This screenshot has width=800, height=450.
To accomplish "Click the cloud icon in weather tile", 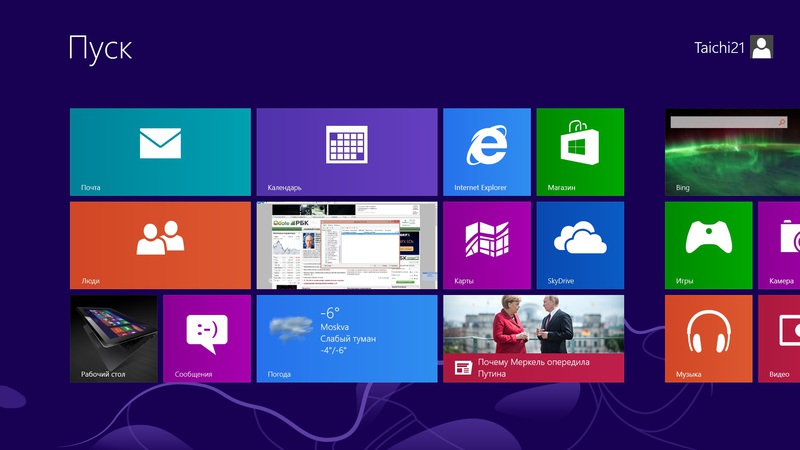I will pyautogui.click(x=290, y=328).
